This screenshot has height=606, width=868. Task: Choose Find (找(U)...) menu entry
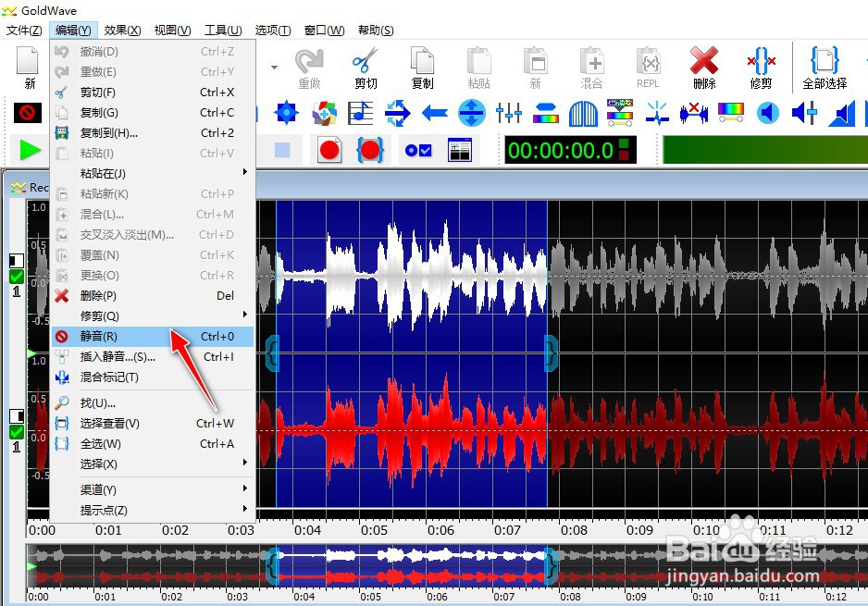[x=152, y=402]
